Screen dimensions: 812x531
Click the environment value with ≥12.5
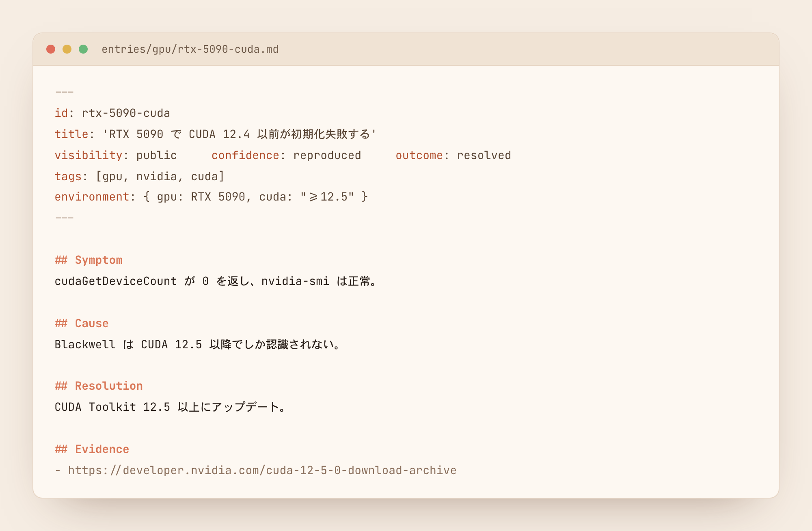[255, 196]
